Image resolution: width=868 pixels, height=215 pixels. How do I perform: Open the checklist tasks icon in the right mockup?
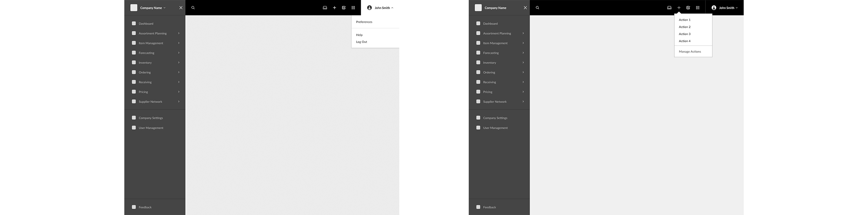(688, 8)
